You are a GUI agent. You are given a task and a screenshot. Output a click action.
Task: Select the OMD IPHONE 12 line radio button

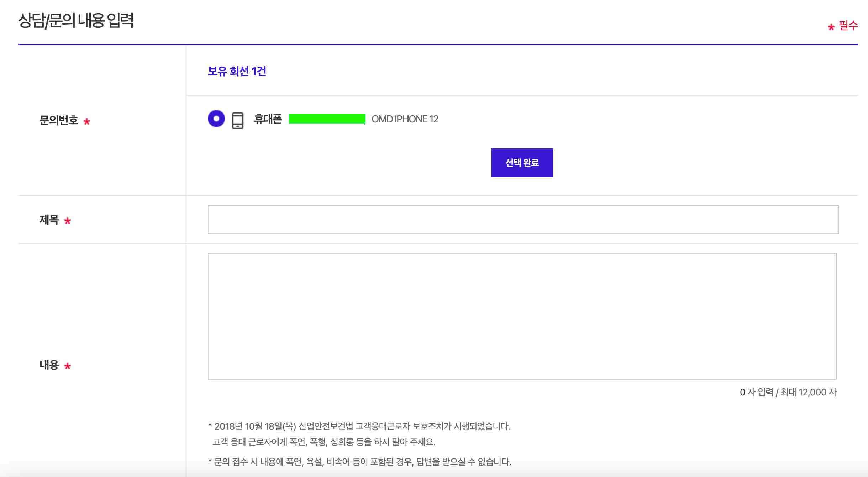point(216,120)
